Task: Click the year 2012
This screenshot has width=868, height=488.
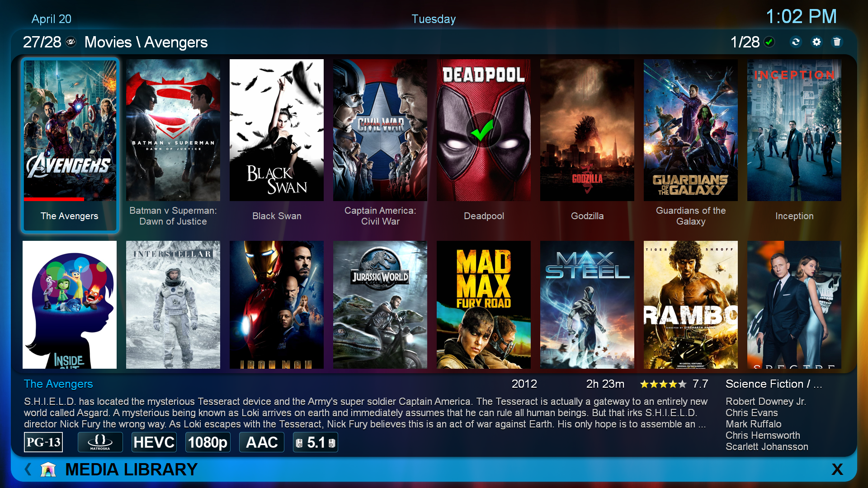Action: [524, 384]
